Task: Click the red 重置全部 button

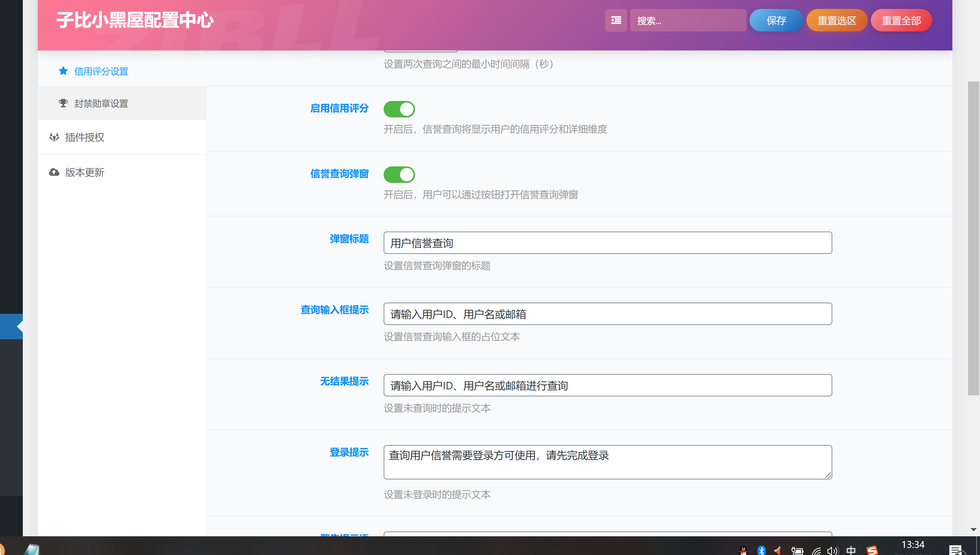Action: 901,20
